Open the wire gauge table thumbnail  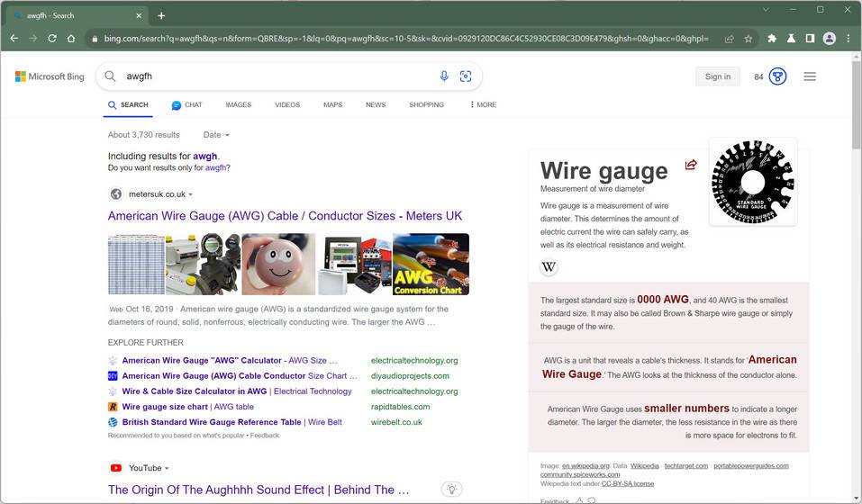click(136, 264)
